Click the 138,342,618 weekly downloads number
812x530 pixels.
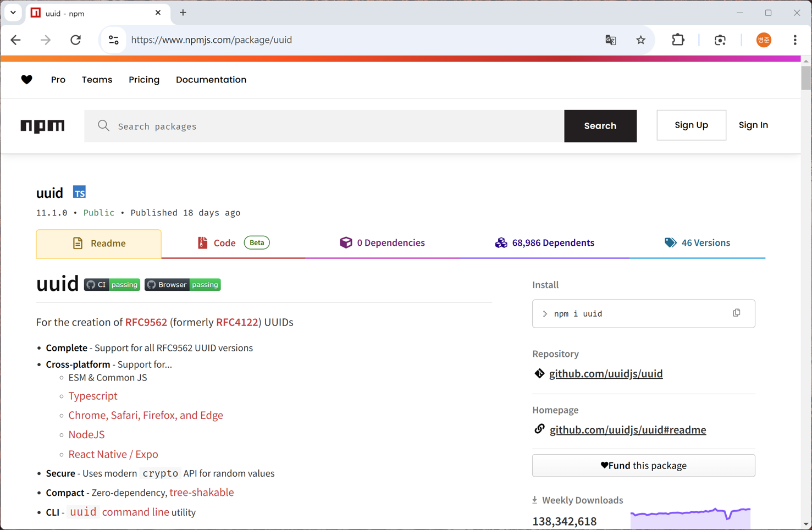[x=565, y=521]
